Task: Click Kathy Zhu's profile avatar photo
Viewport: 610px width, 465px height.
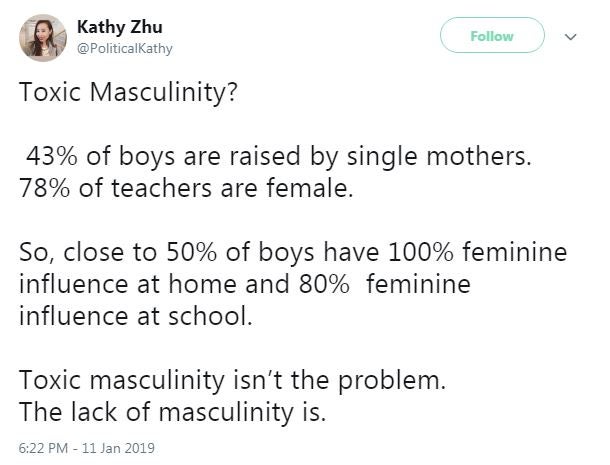Action: (43, 37)
